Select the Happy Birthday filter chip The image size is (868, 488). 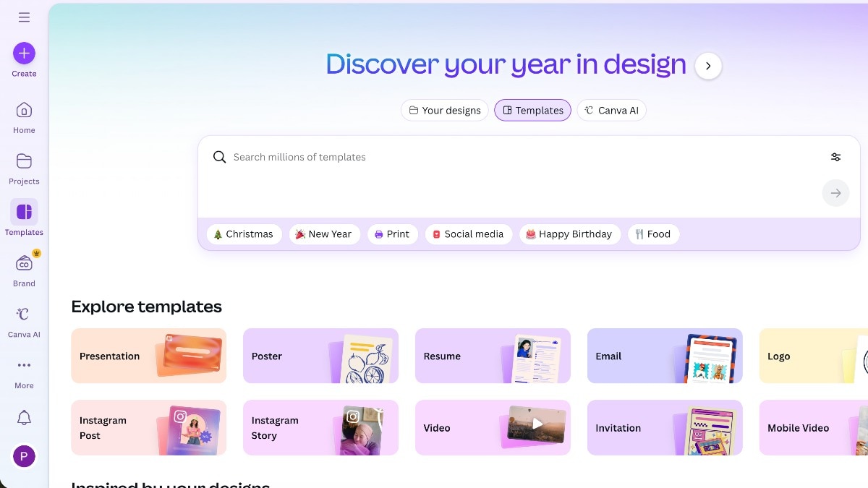click(569, 234)
